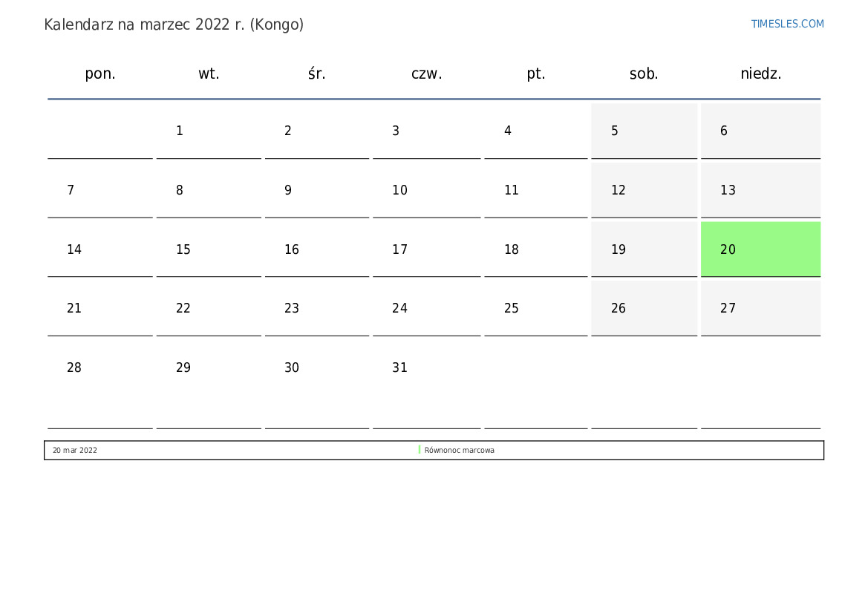Viewport: 868px width, 614px height.
Task: Click the green marker beside Równonoc marcowa
Action: (x=420, y=450)
